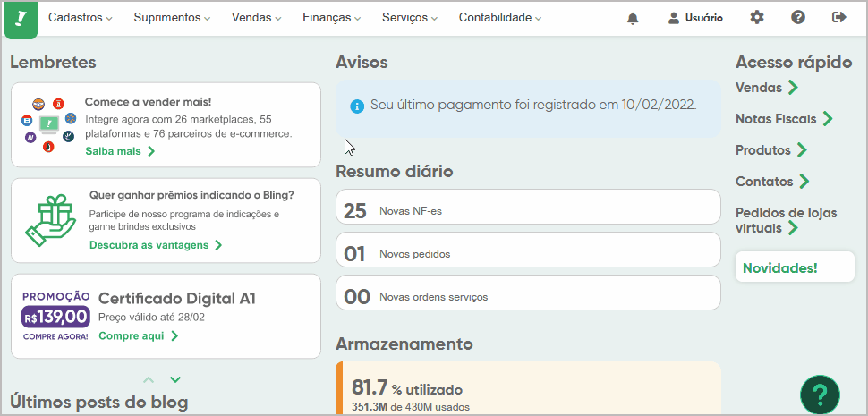Expand the Suprimentos menu
The image size is (868, 416).
172,18
